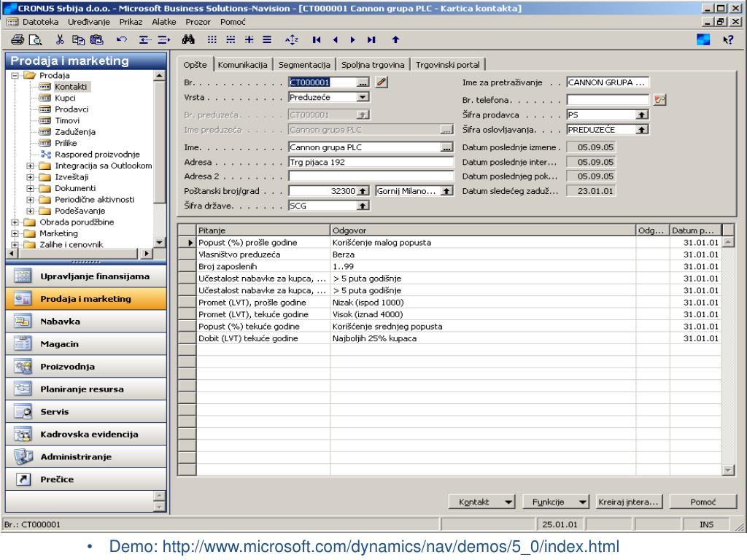Open the Planiranje resursa module
This screenshot has width=747, height=560.
[x=86, y=389]
